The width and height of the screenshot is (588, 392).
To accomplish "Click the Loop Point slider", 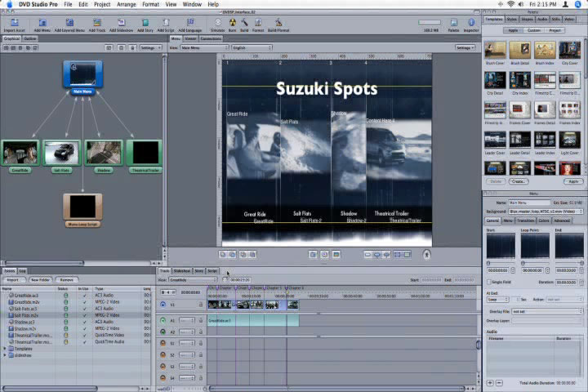I will coord(523,263).
